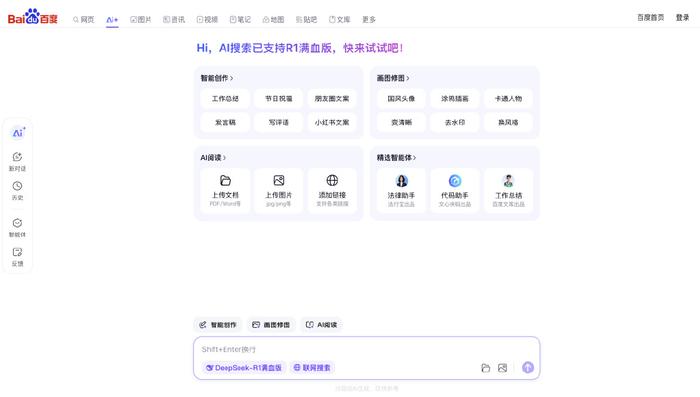Switch to the 图片 tab

(x=141, y=20)
